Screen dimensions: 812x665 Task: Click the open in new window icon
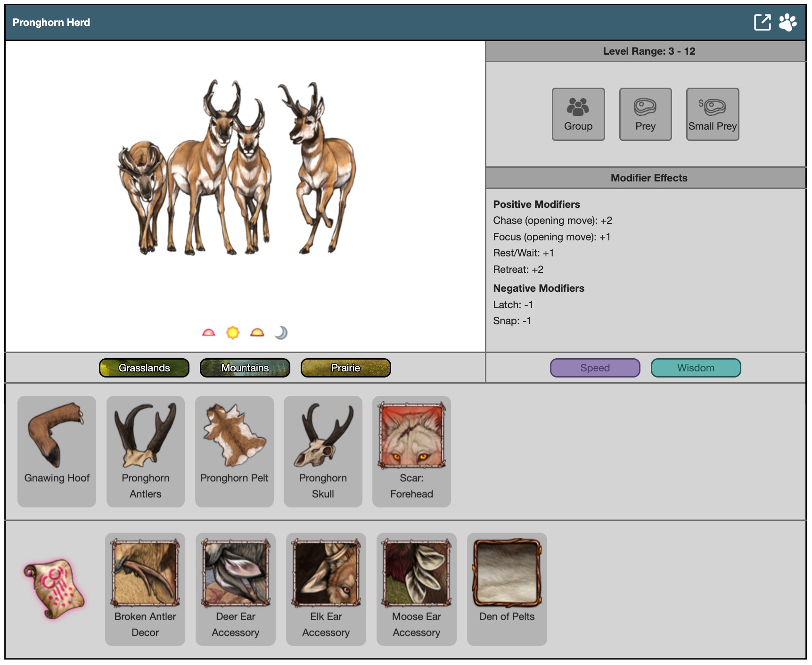pyautogui.click(x=762, y=22)
